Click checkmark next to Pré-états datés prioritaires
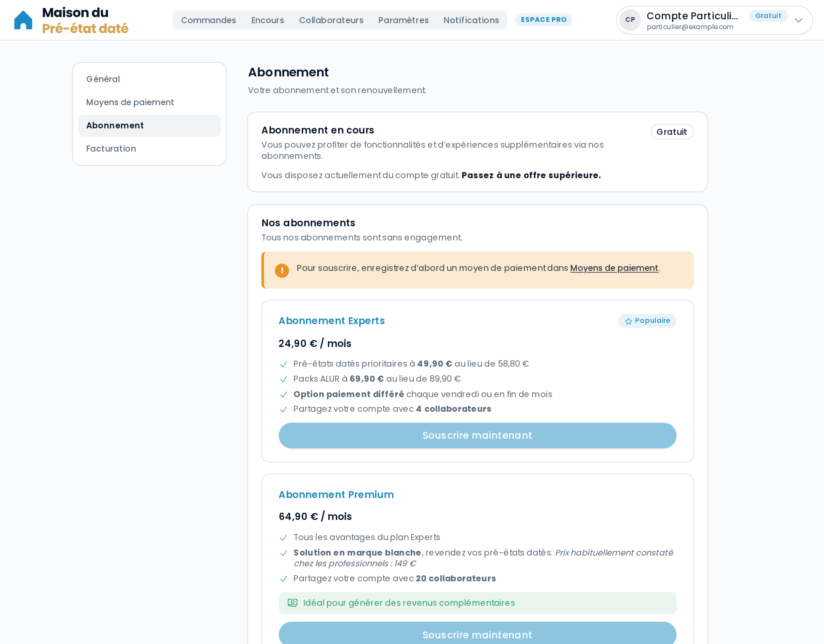Screen dimensions: 824x644 283,365
